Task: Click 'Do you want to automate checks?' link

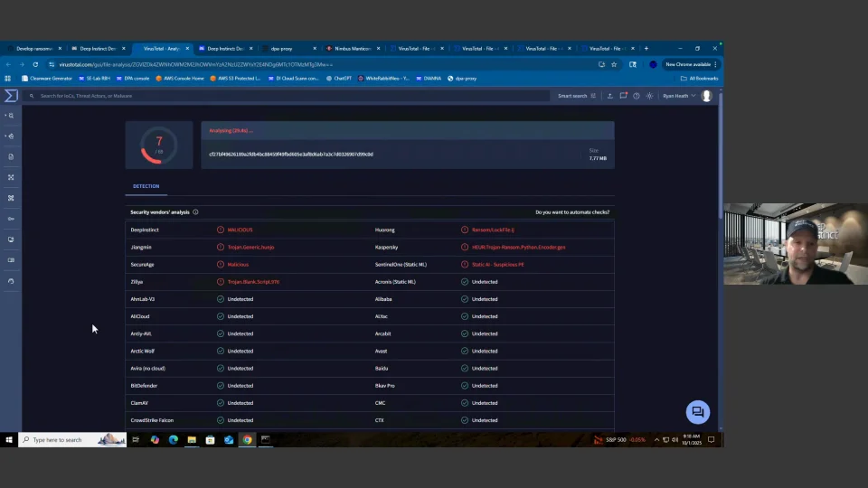Action: (572, 211)
